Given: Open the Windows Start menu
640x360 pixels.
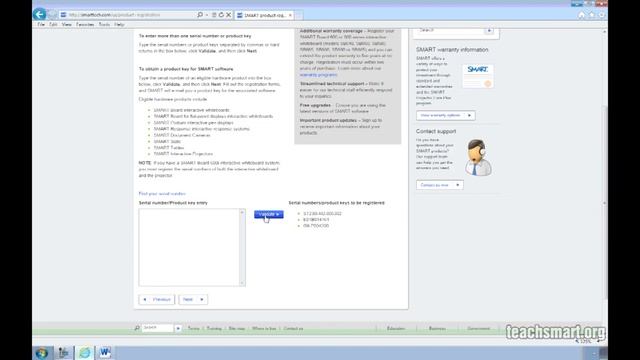Looking at the screenshot, I should [41, 353].
